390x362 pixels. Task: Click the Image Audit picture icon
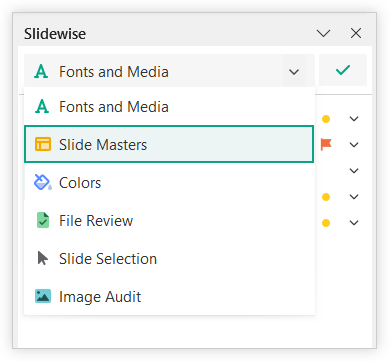(43, 296)
